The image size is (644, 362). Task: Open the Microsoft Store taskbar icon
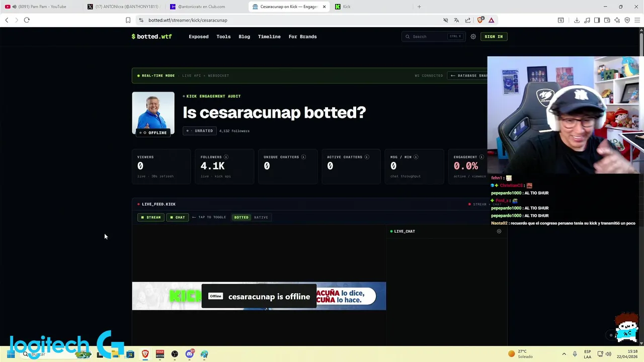point(130,354)
